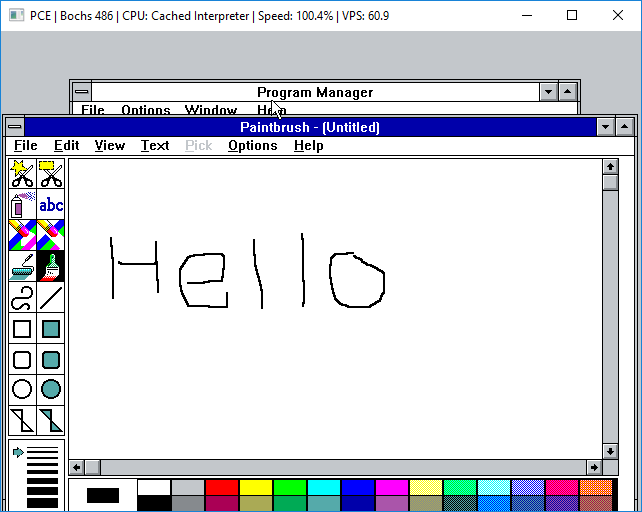The image size is (642, 512).
Task: Pick the magenta palette color
Action: (x=392, y=487)
